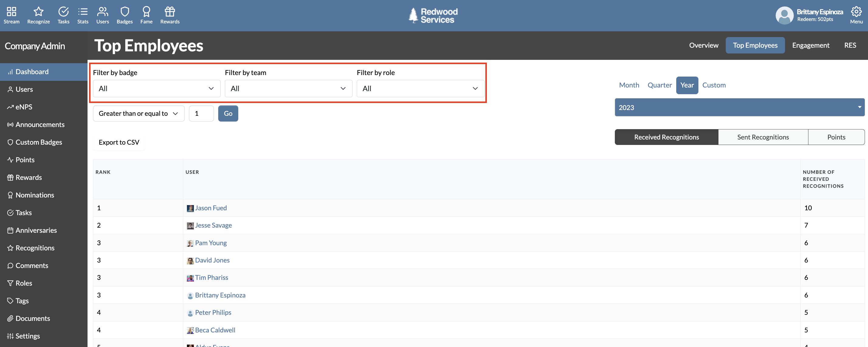Open the Stats list icon

tap(83, 12)
